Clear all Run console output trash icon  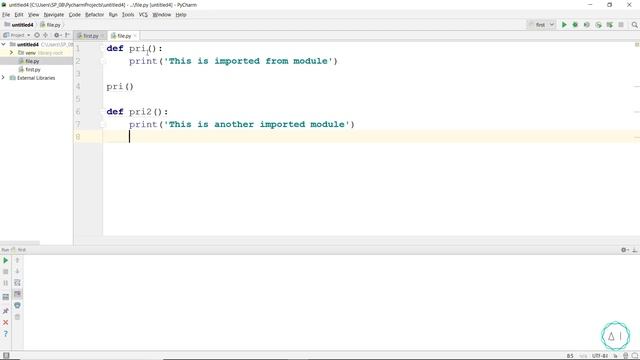[x=17, y=317]
